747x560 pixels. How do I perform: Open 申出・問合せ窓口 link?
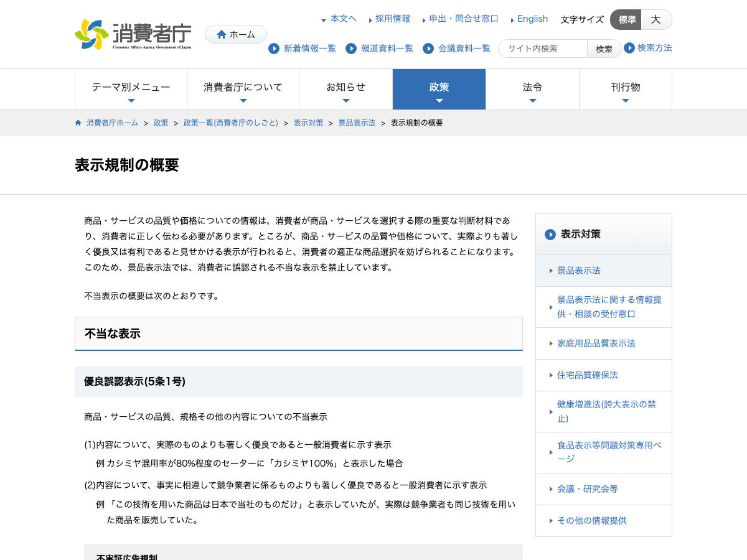coord(464,19)
